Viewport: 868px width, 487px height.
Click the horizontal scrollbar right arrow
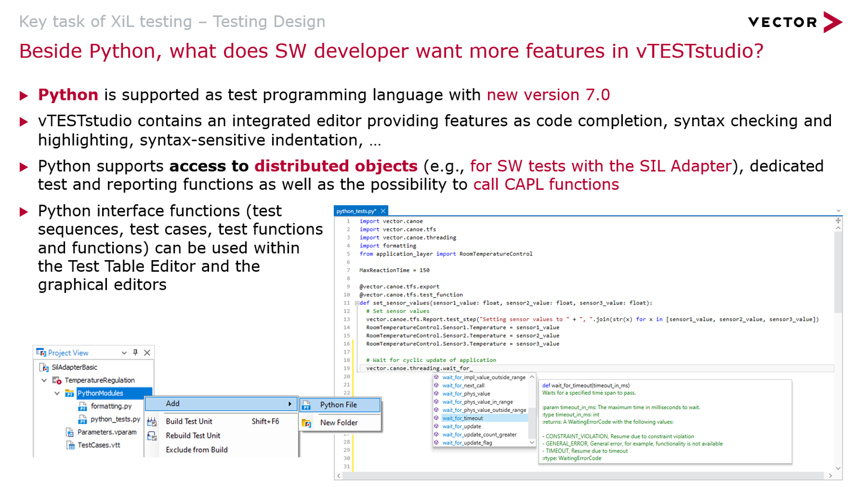[830, 476]
